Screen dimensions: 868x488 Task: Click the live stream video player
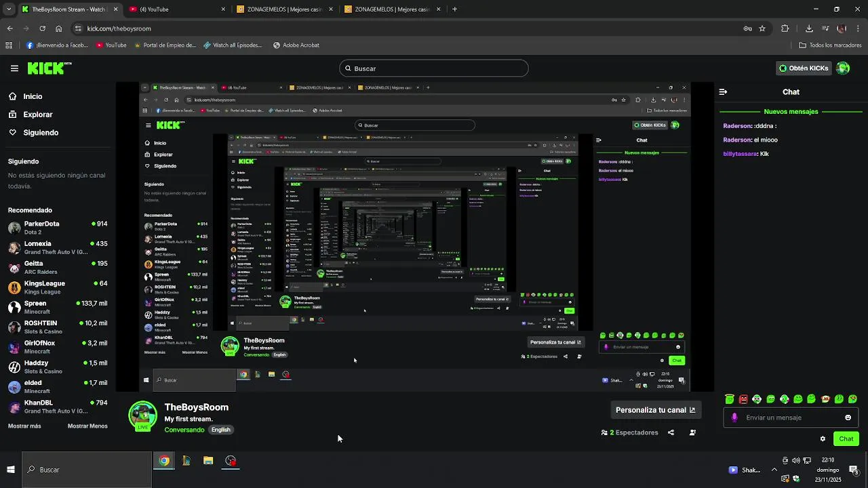click(415, 237)
